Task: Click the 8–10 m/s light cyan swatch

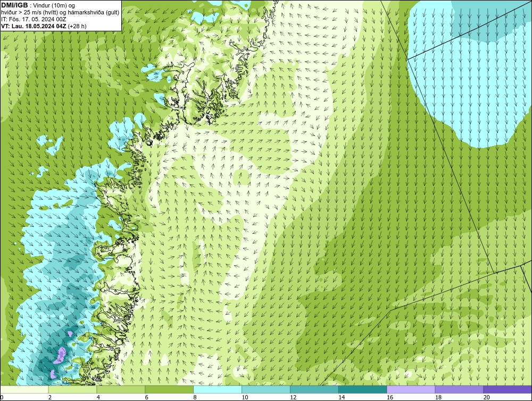Action: [218, 389]
